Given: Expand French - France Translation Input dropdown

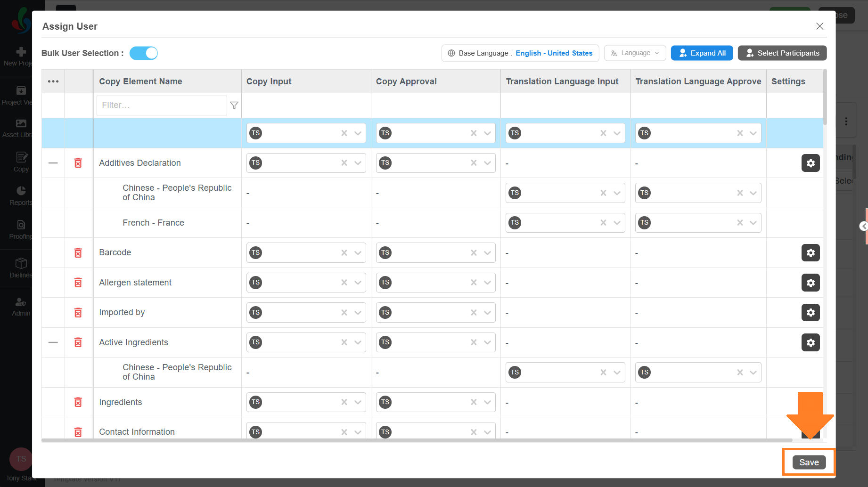Looking at the screenshot, I should (617, 223).
